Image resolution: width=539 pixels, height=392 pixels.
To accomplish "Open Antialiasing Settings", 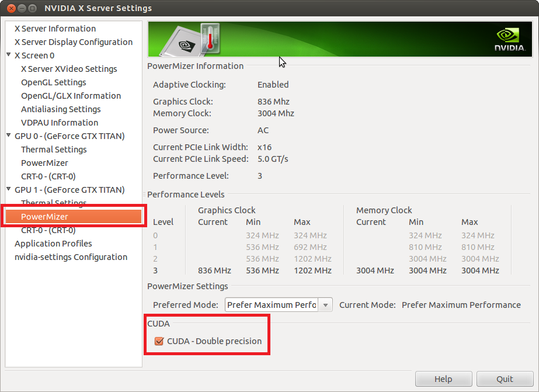I will pyautogui.click(x=61, y=109).
